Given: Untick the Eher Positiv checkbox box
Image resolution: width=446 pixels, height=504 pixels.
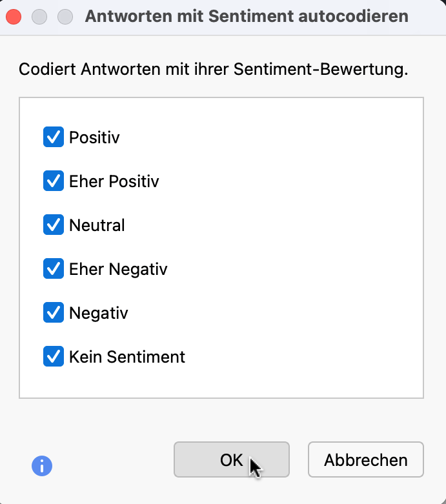Looking at the screenshot, I should [x=53, y=181].
